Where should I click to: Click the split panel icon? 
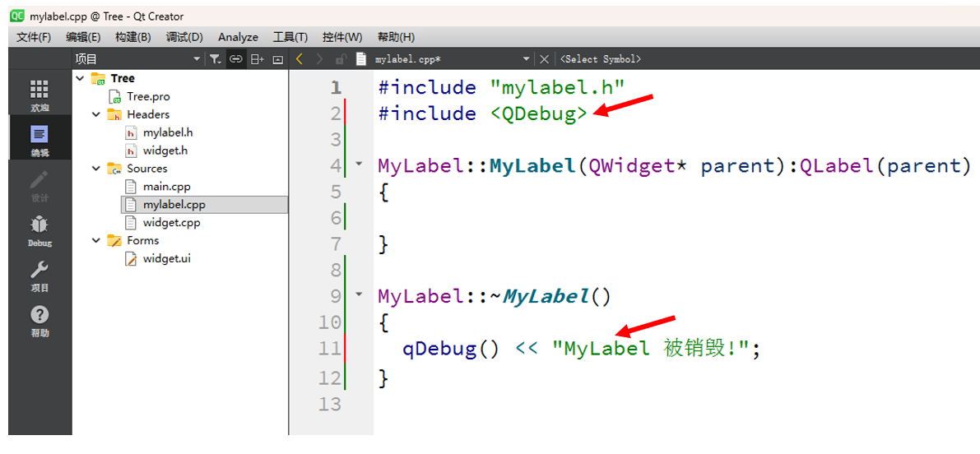click(257, 59)
